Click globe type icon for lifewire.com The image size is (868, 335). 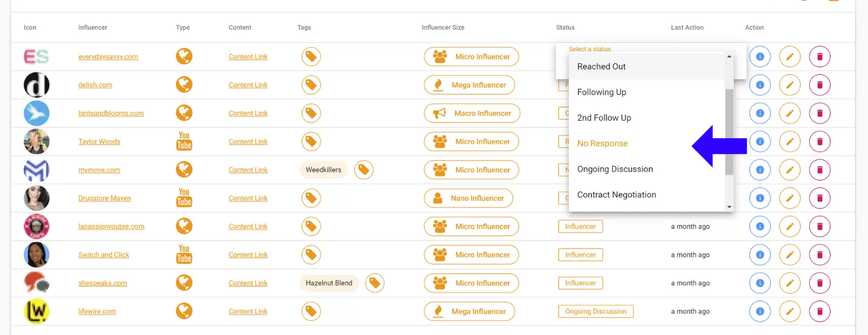tap(184, 311)
